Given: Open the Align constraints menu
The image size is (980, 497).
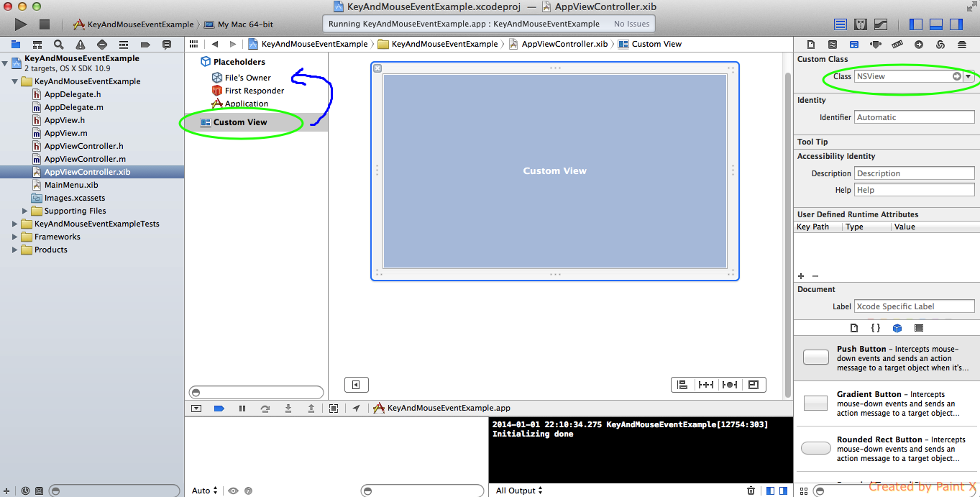Looking at the screenshot, I should (682, 385).
